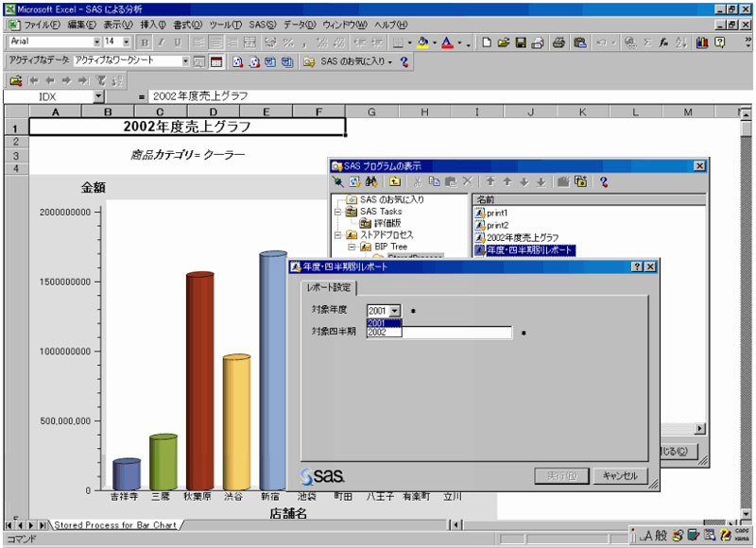Toggle underline formatting in the Excel toolbar
The image size is (756, 548).
(178, 43)
